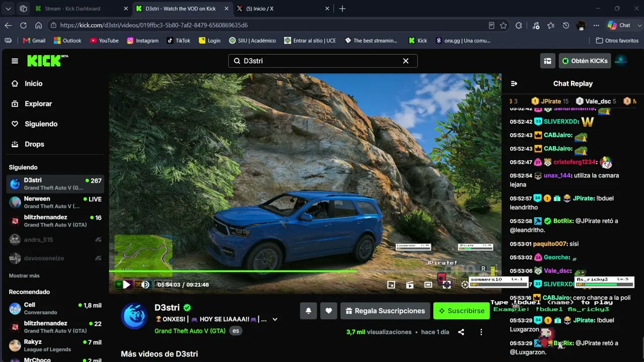Image resolution: width=644 pixels, height=362 pixels.
Task: Open Explorar in the sidebar
Action: (x=38, y=104)
